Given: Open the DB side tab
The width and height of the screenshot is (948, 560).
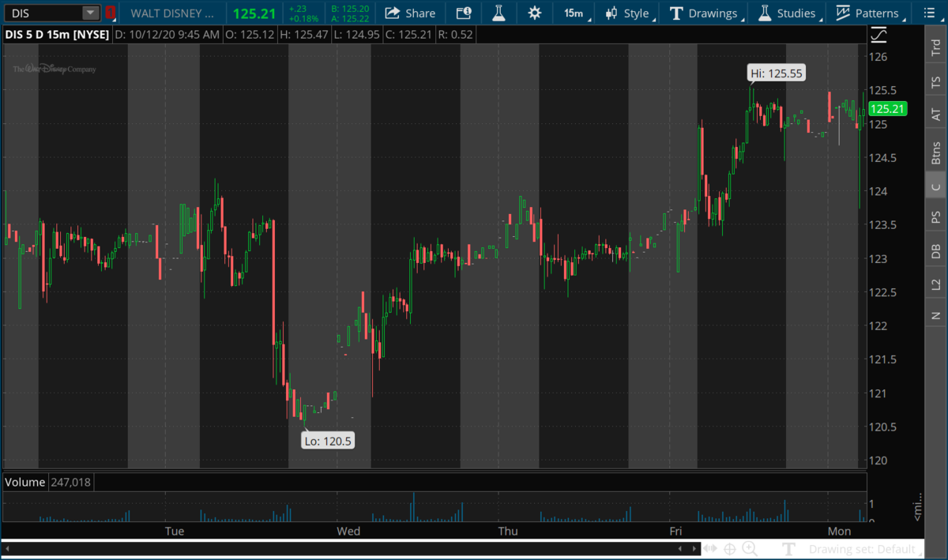Looking at the screenshot, I should pos(935,250).
